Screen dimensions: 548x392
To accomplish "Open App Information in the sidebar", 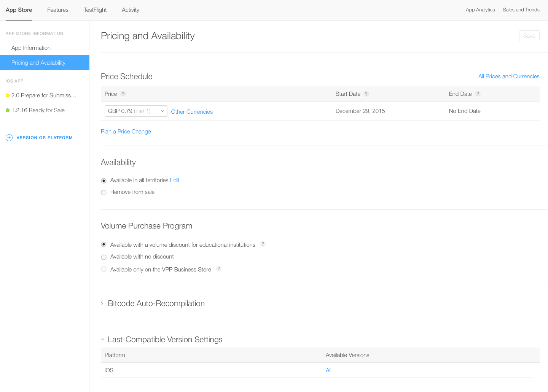I will point(31,48).
